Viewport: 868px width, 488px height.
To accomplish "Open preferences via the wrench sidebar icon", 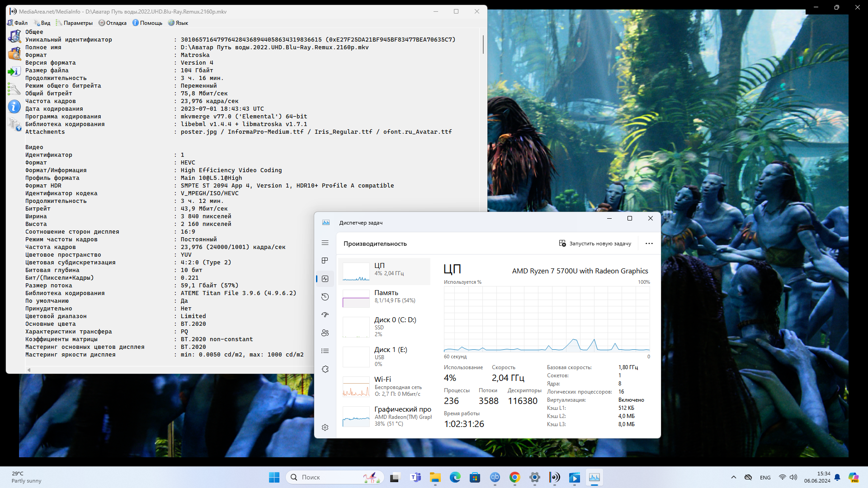I will [x=14, y=89].
